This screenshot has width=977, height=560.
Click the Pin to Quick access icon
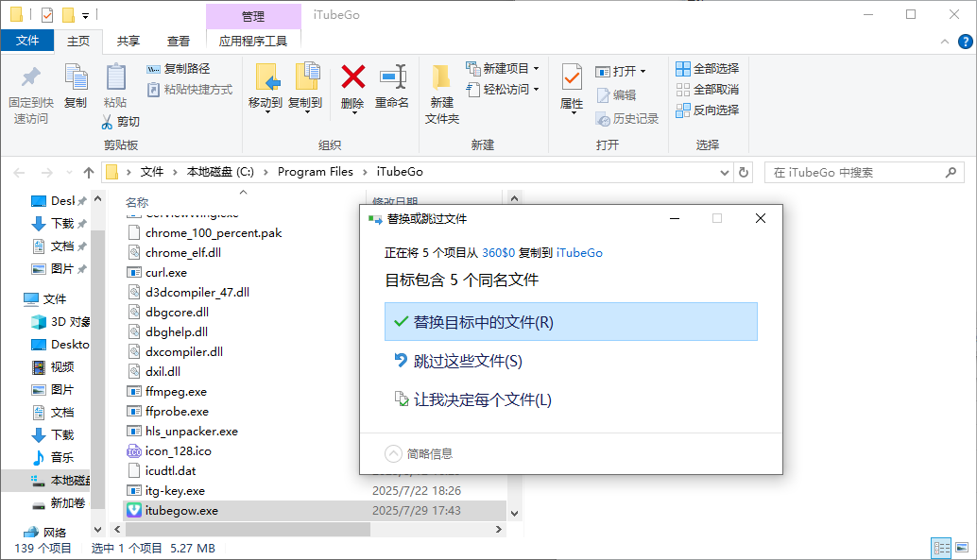[x=30, y=77]
